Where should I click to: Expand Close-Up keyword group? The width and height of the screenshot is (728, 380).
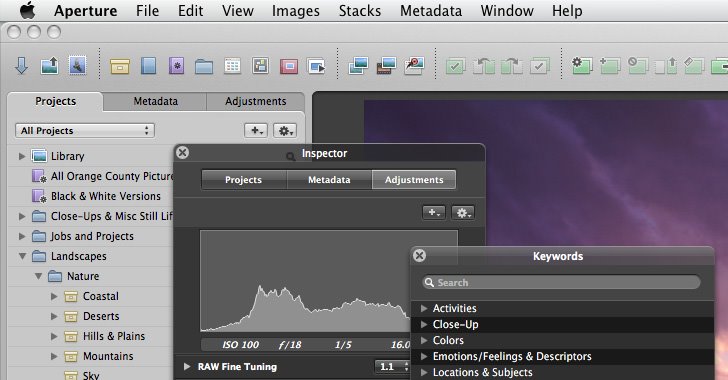(x=423, y=324)
